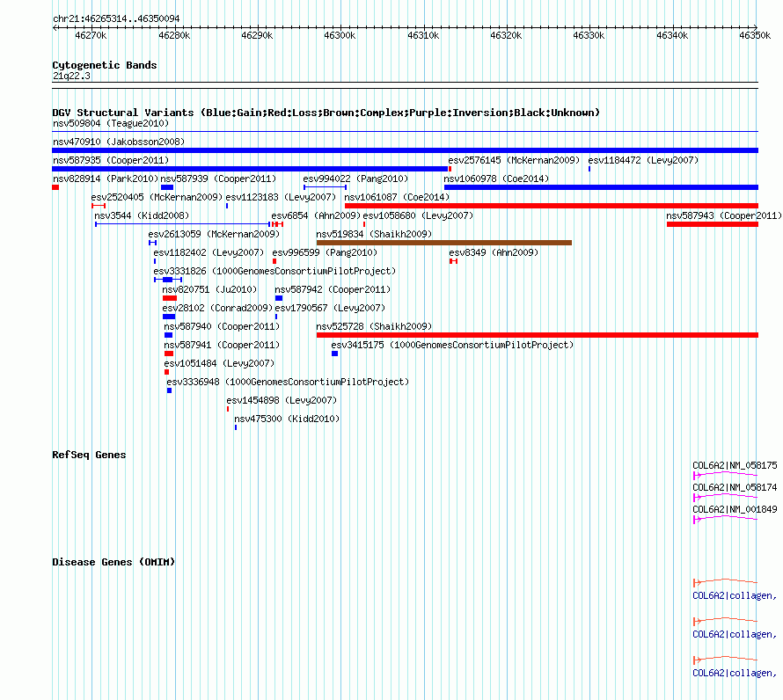Select esv1051484 (Levy2007) label
The height and width of the screenshot is (700, 783).
pos(219,363)
